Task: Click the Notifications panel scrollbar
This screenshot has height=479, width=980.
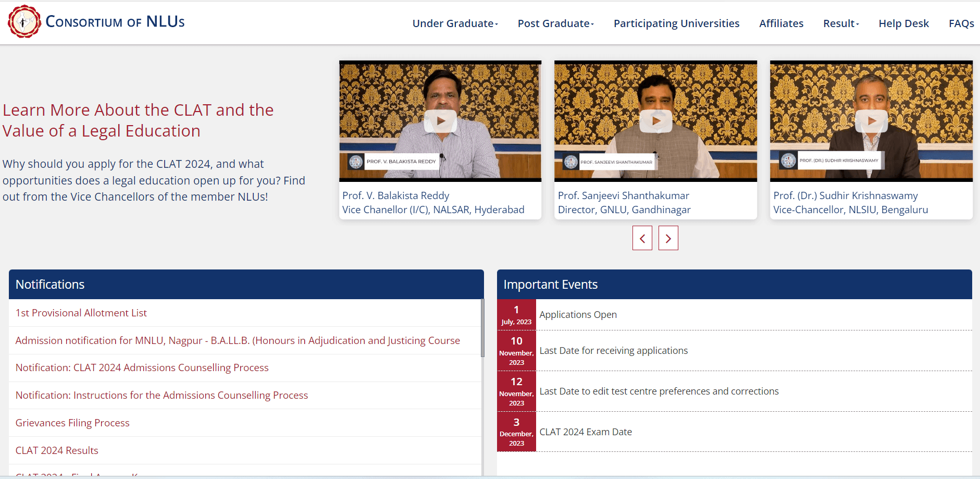Action: (x=482, y=328)
